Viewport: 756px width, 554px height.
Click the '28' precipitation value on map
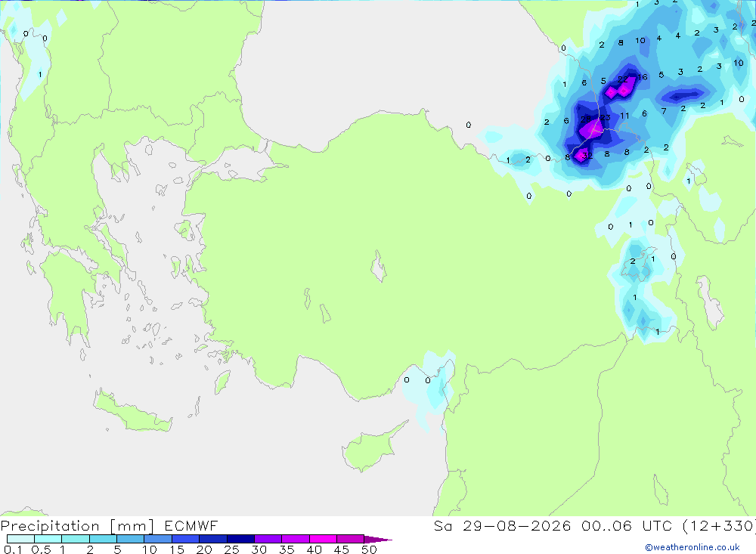click(x=586, y=119)
